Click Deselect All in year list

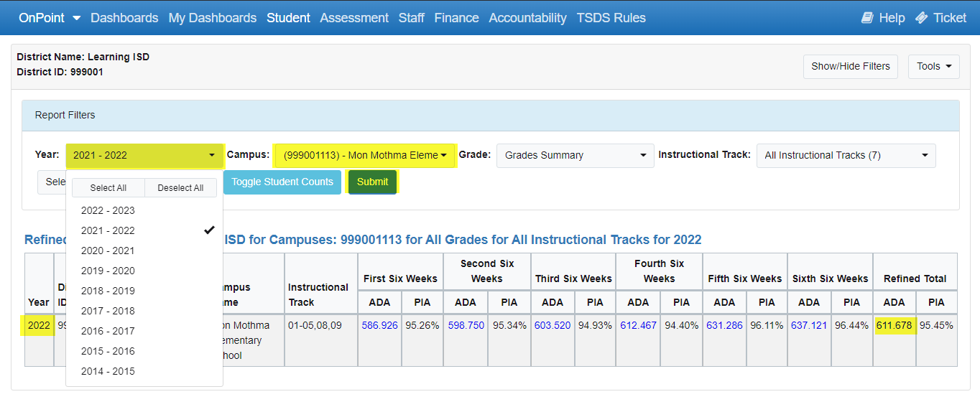point(180,187)
